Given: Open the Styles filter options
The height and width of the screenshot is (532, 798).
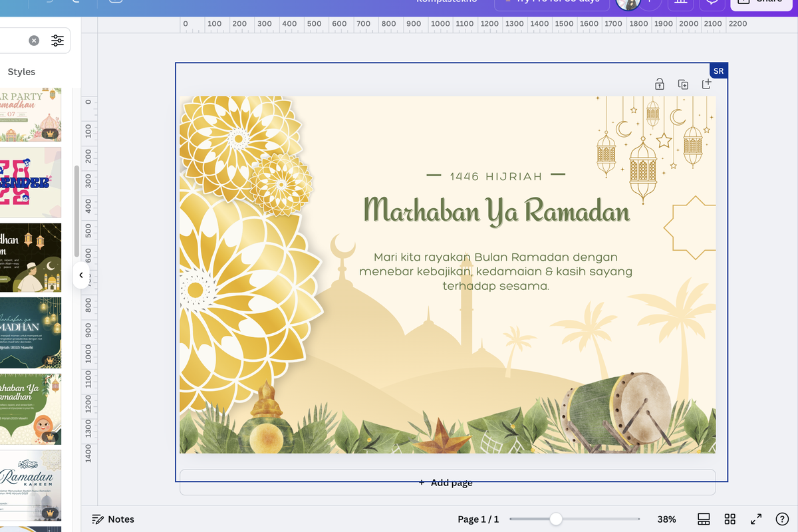Looking at the screenshot, I should pyautogui.click(x=57, y=41).
